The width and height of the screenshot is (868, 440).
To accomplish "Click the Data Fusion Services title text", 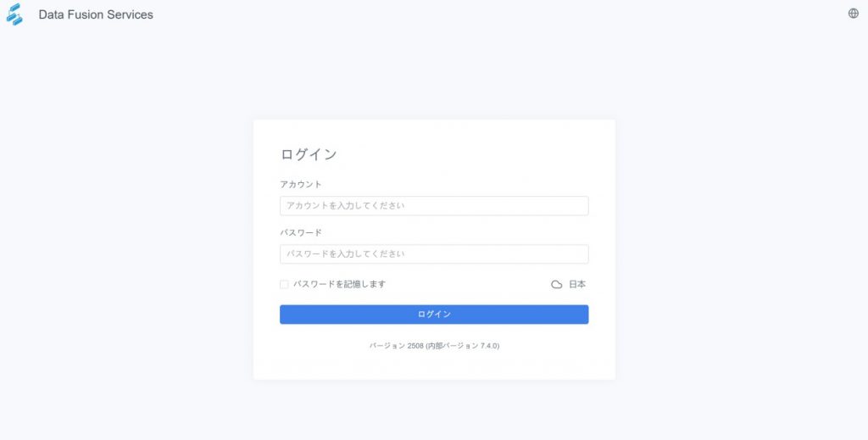I will 96,14.
